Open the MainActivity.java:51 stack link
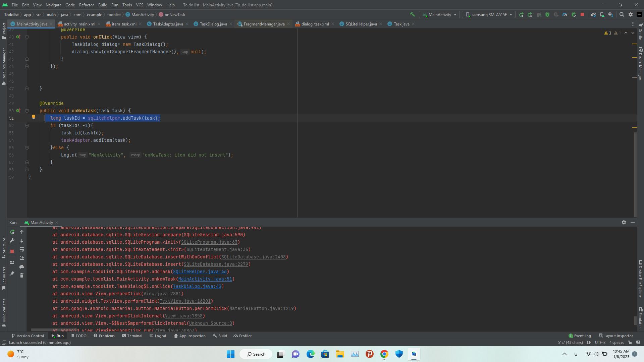Screen dimensions: 644x362 tap(205, 279)
